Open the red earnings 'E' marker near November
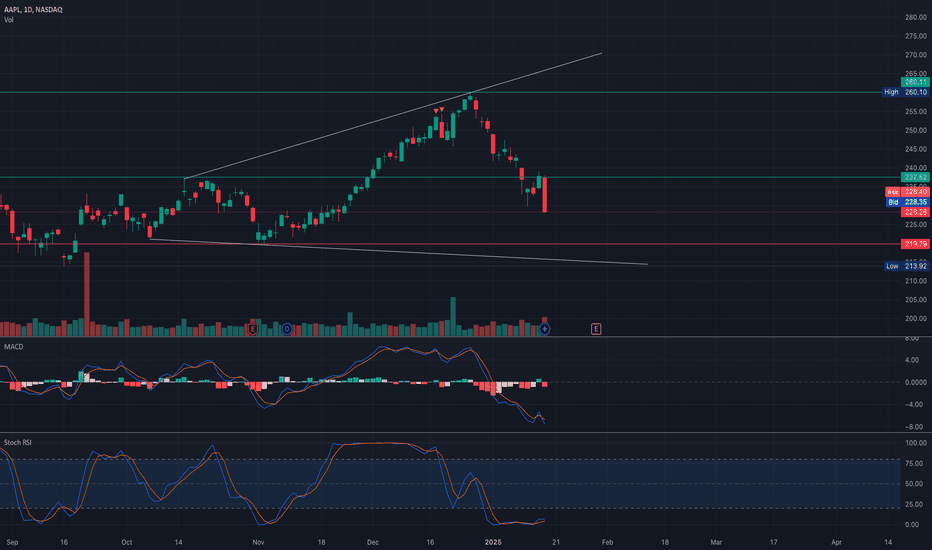Image resolution: width=932 pixels, height=550 pixels. click(x=253, y=329)
